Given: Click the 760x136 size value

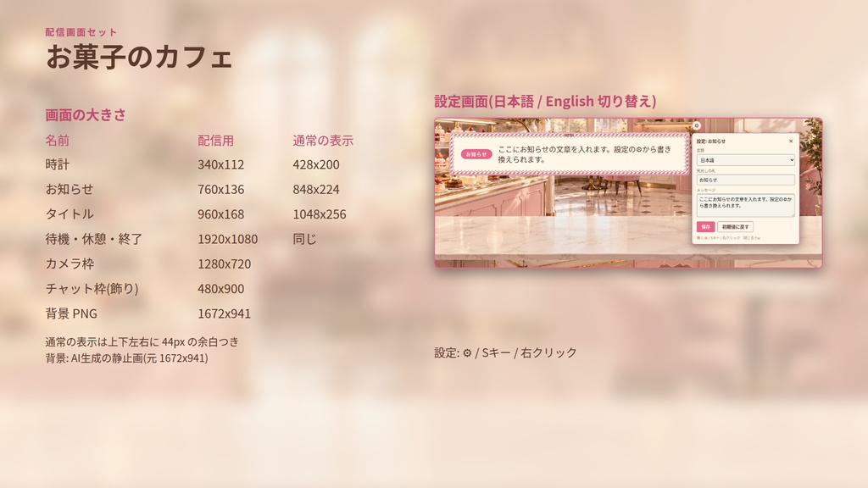Looking at the screenshot, I should pyautogui.click(x=221, y=189).
